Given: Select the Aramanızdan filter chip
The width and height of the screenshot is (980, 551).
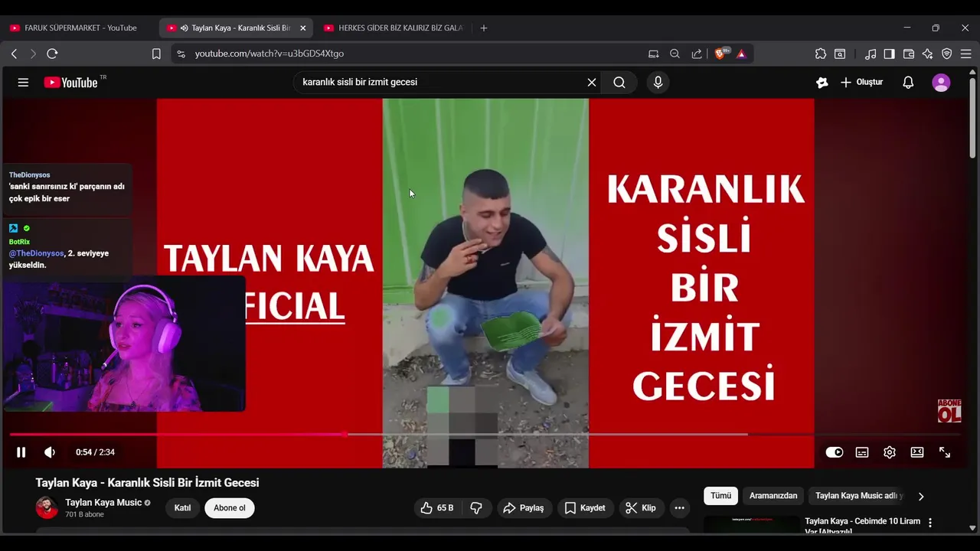Looking at the screenshot, I should coord(773,496).
